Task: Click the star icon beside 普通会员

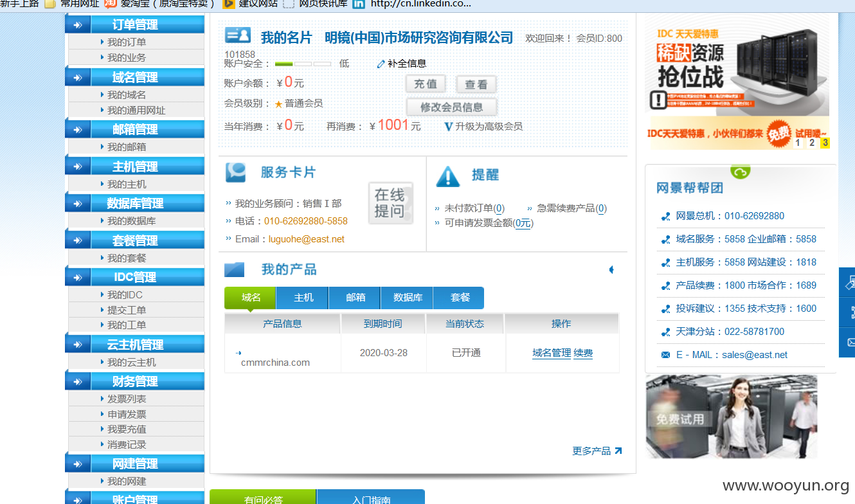Action: (279, 104)
